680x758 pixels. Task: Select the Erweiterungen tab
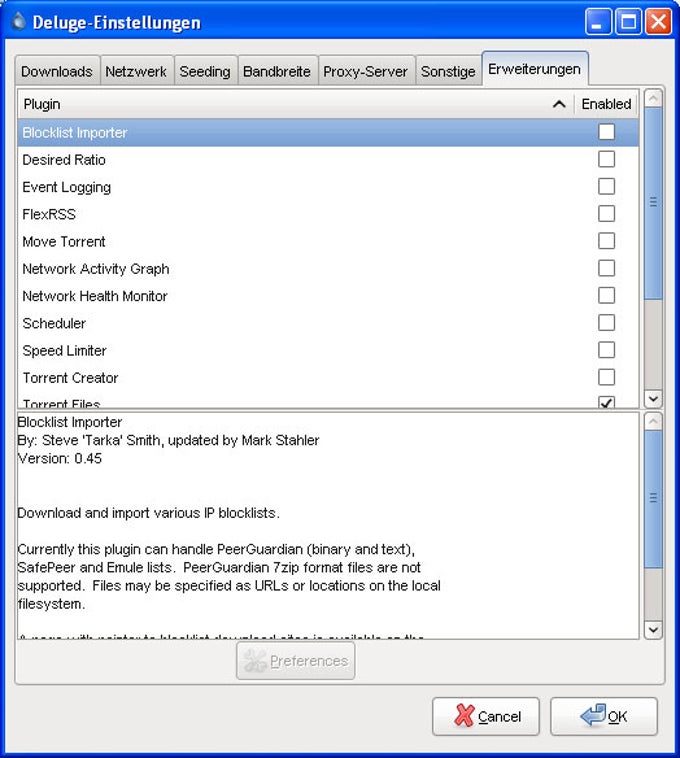click(x=535, y=69)
